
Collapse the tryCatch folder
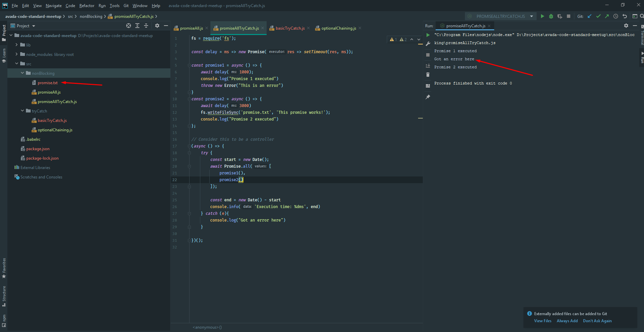pos(22,111)
